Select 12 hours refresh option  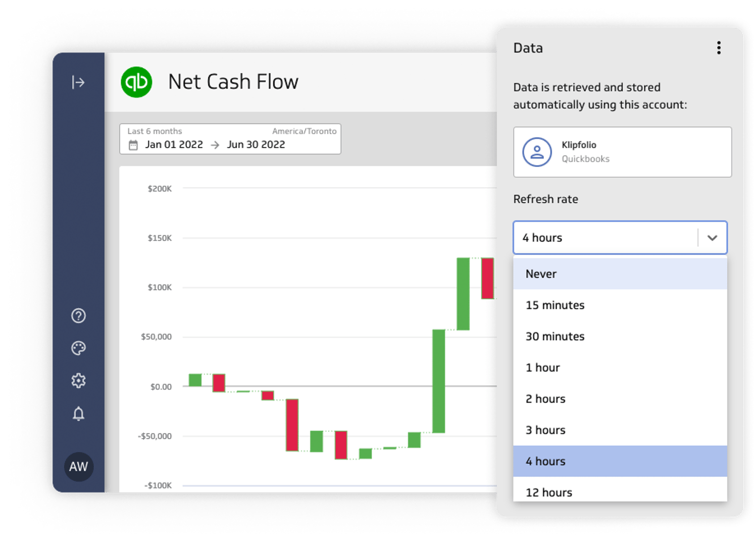pyautogui.click(x=620, y=489)
